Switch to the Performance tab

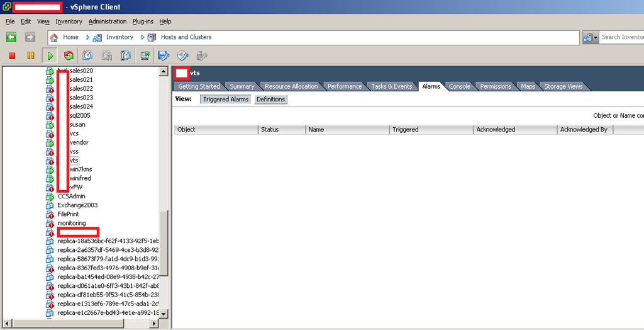345,86
